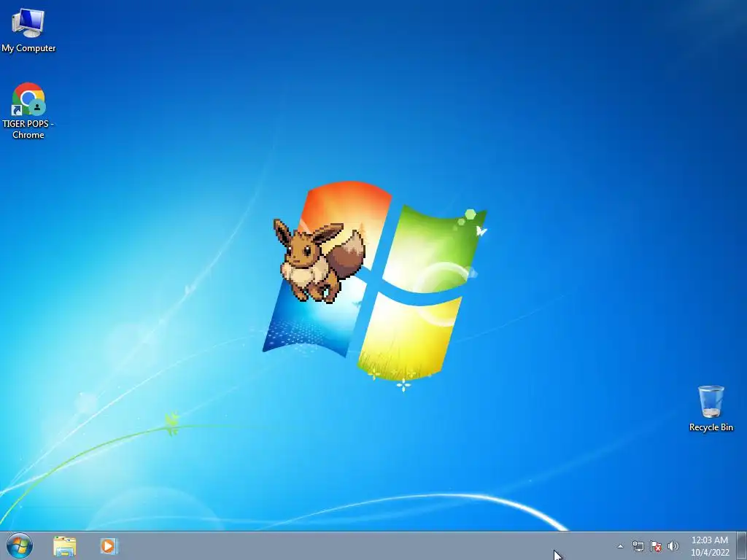Open the clock showing 12:03 AM

710,546
